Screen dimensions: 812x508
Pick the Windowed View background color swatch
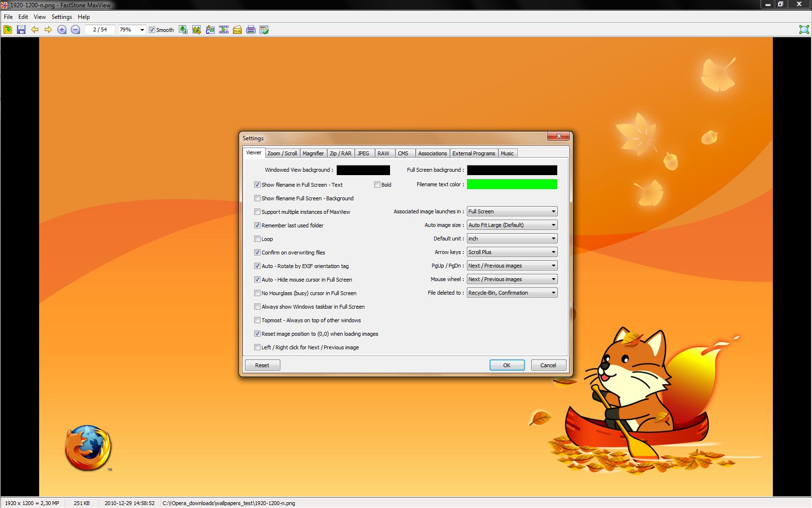click(x=363, y=170)
